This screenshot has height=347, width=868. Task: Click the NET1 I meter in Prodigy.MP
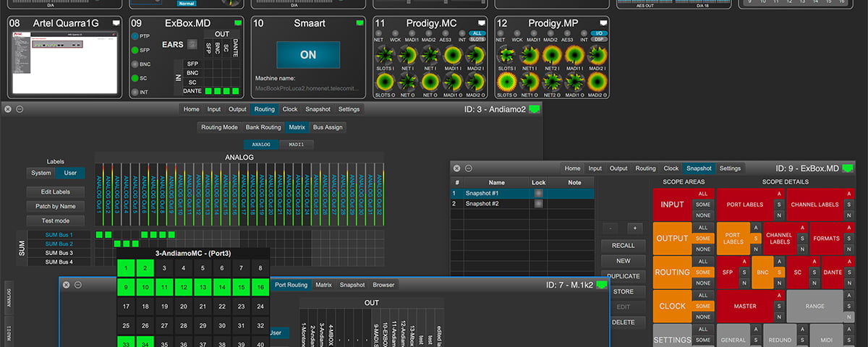(x=529, y=55)
